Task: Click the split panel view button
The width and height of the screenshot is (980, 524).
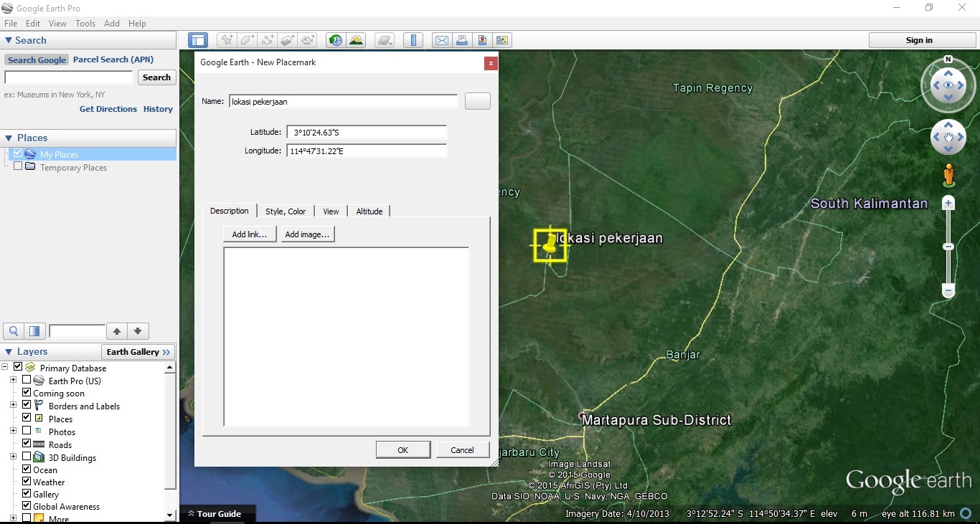Action: (x=34, y=331)
